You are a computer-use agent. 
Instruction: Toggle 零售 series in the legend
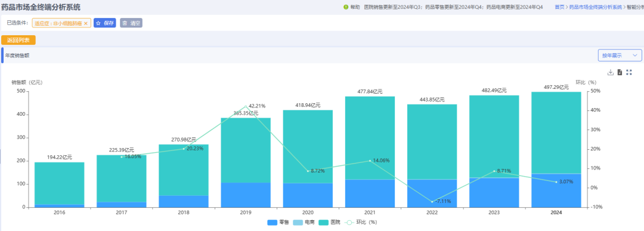278,223
